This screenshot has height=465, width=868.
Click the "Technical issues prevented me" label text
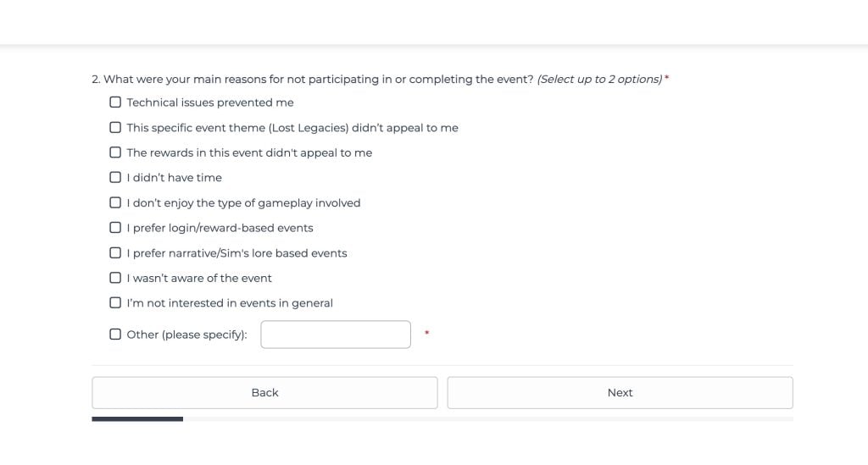click(210, 102)
